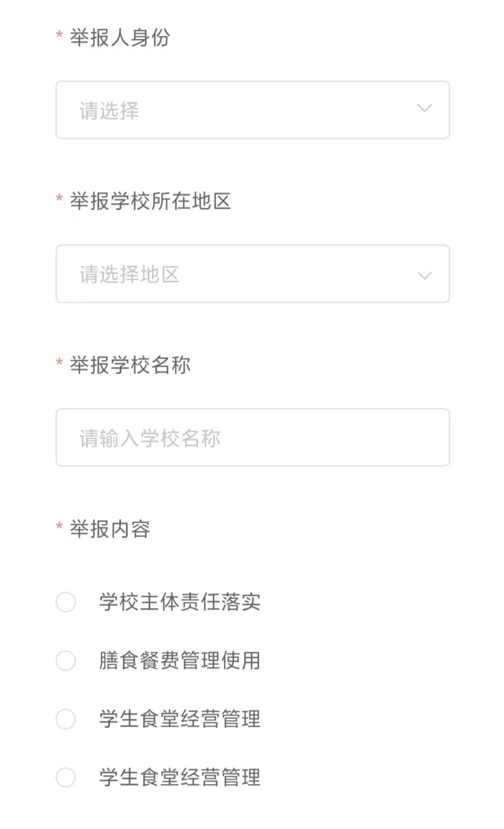Click the chevron arrow in the 举报人身份 selector
This screenshot has height=829, width=504.
point(424,108)
